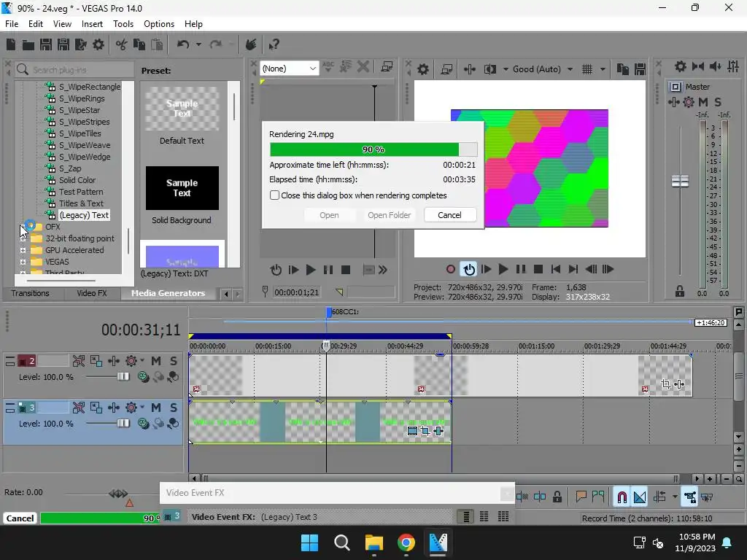This screenshot has width=747, height=560.
Task: Open track 2 automation settings dropdown
Action: pyautogui.click(x=142, y=361)
